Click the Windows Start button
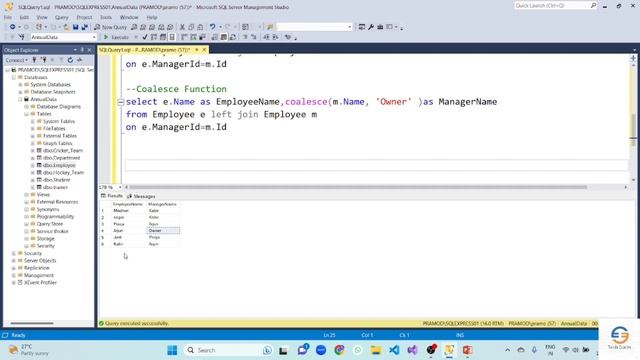Screen dimensions: 640x360 click(x=172, y=350)
